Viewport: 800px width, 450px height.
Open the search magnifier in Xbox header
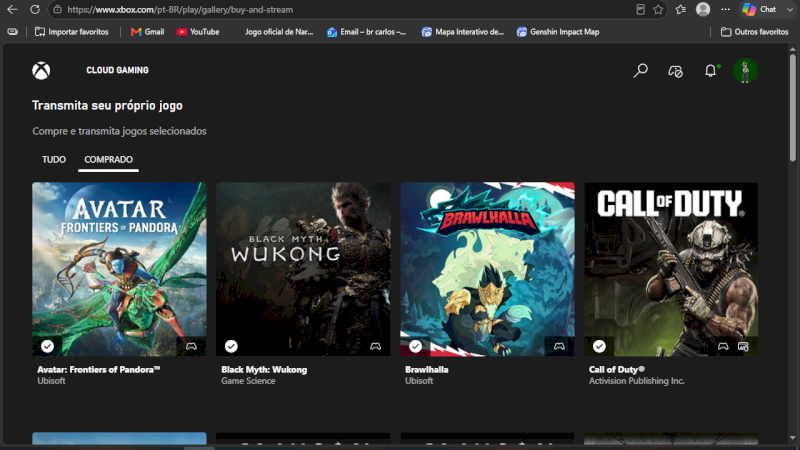point(640,70)
